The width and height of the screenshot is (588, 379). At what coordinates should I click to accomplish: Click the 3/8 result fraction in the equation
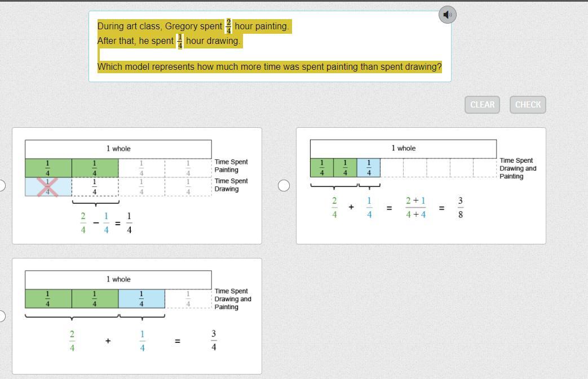[x=461, y=207]
